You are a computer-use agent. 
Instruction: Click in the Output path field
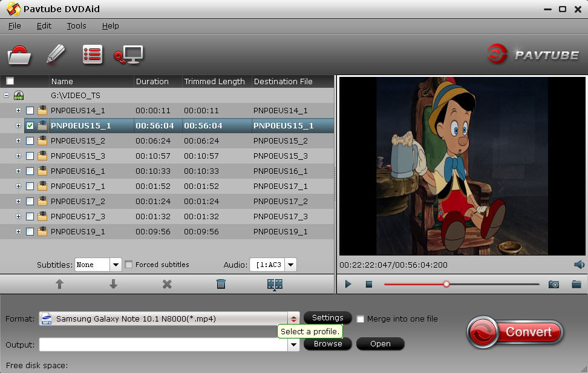pos(163,345)
